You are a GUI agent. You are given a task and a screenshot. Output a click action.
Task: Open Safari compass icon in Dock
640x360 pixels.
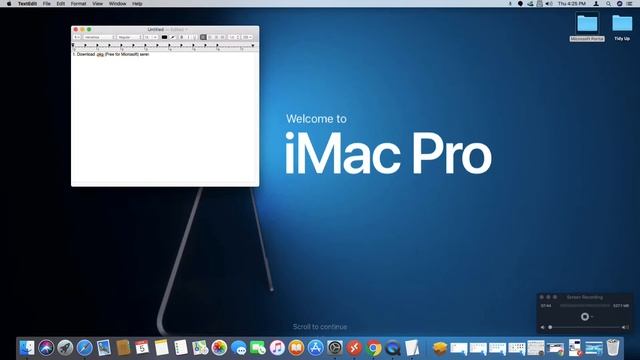(84, 348)
